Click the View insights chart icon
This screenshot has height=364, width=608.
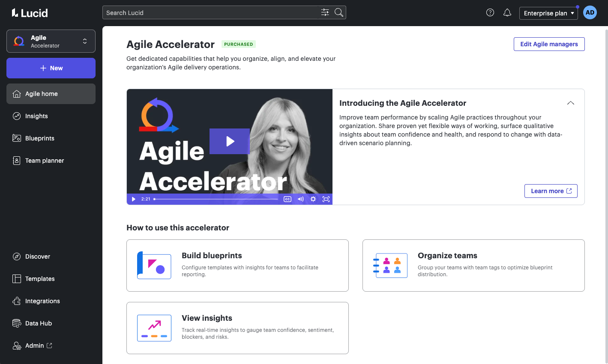154,328
